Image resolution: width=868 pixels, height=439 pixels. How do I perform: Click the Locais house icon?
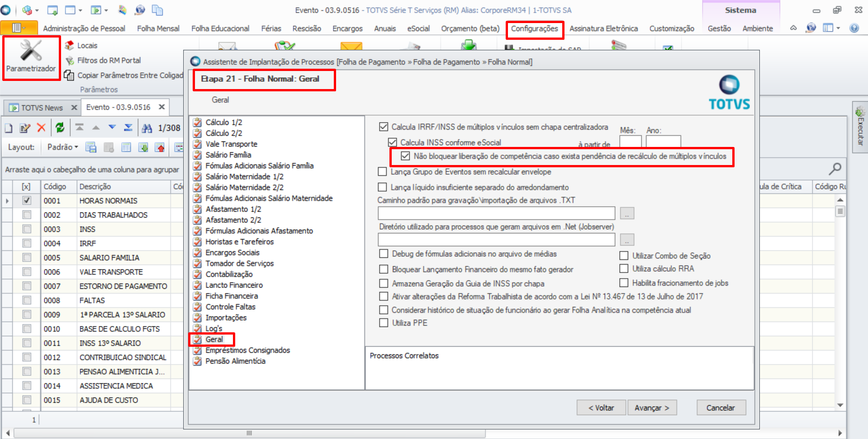point(69,45)
